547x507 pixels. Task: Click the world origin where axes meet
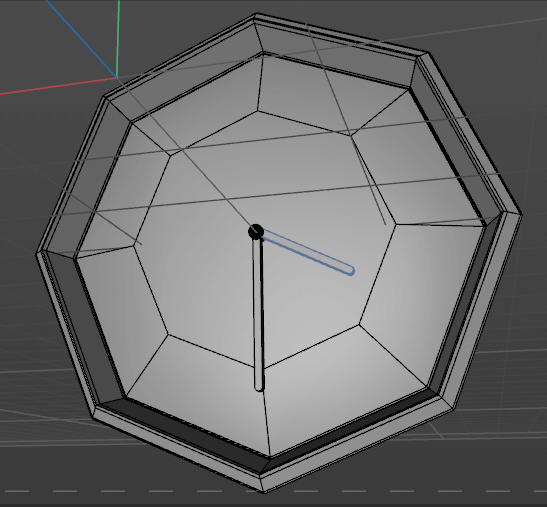(x=117, y=77)
